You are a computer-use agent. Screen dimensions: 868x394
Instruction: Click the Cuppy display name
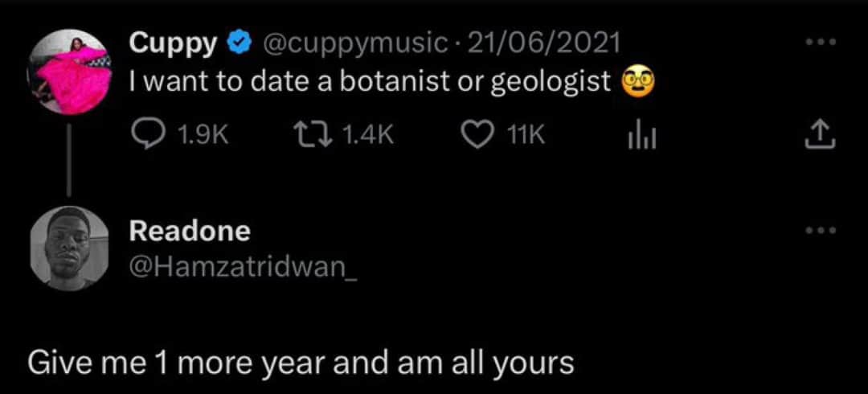pyautogui.click(x=173, y=44)
